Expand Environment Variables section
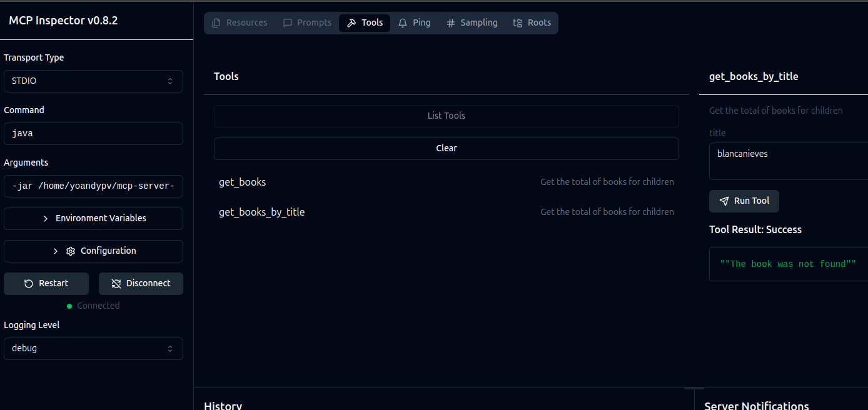The height and width of the screenshot is (410, 868). [93, 219]
